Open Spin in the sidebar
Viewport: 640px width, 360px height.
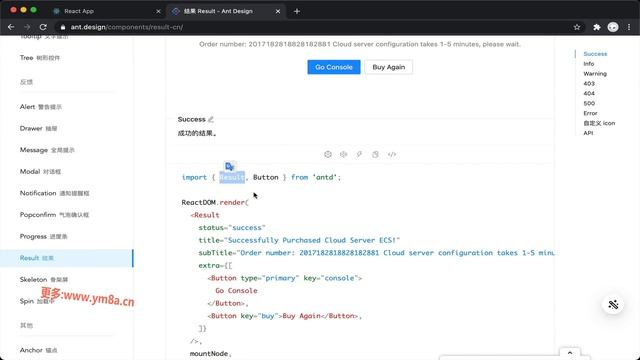tap(37, 301)
